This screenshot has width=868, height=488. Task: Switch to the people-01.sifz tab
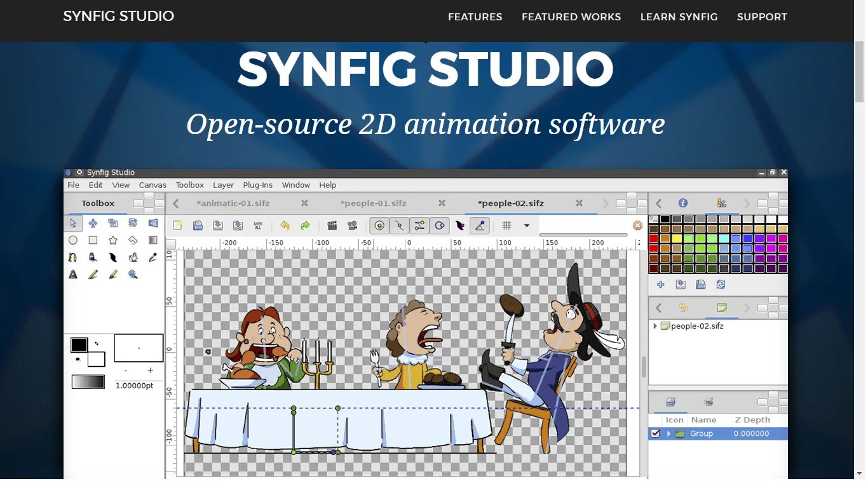click(x=373, y=203)
